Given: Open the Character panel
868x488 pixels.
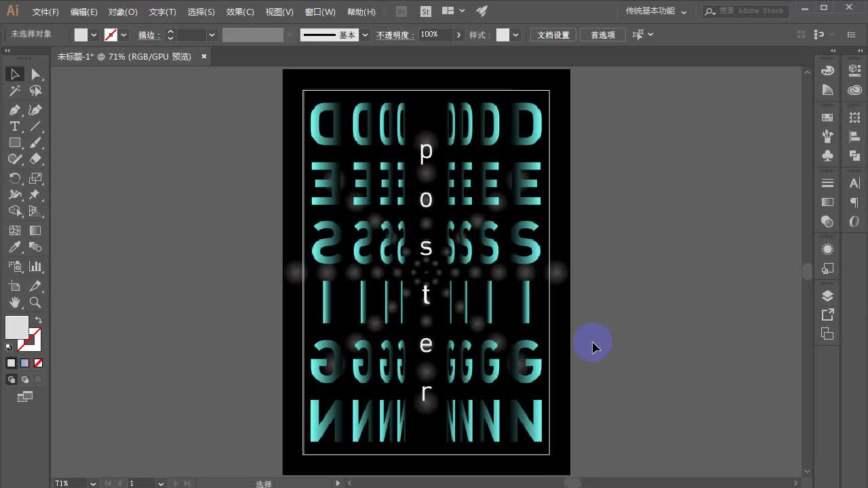Looking at the screenshot, I should click(854, 183).
